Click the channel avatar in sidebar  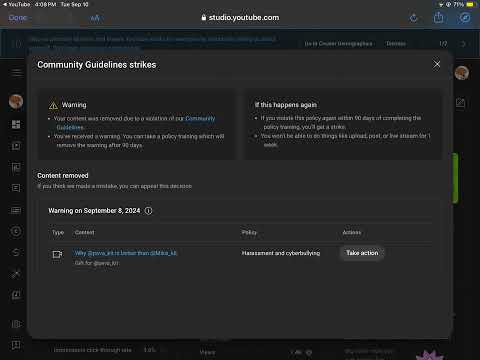tap(16, 101)
